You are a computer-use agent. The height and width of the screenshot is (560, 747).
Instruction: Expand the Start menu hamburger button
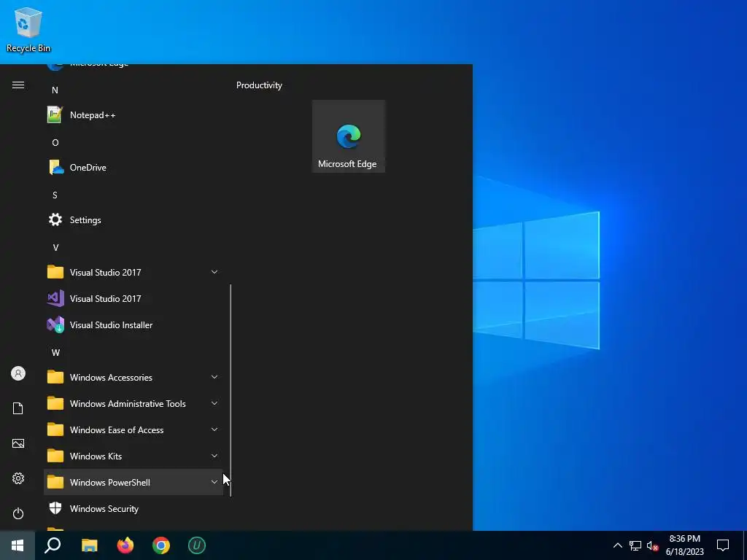(18, 85)
